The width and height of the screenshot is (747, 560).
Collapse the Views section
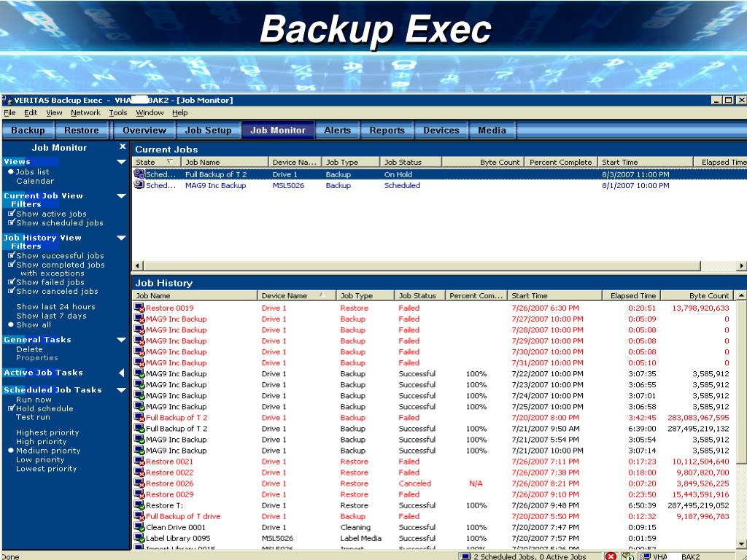(121, 162)
